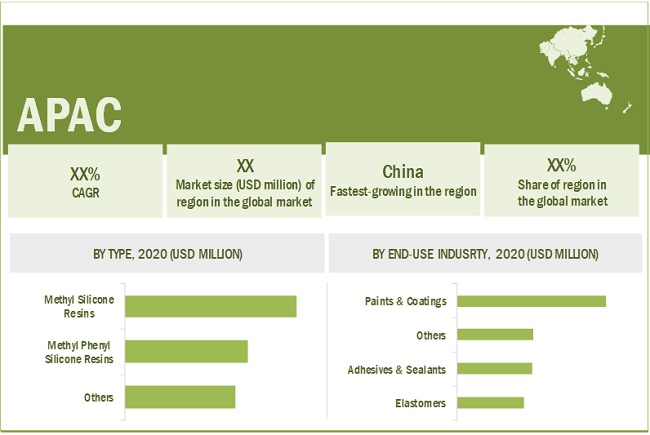This screenshot has width=650, height=435.
Task: Select the Market size (USD million) box
Action: [x=245, y=180]
